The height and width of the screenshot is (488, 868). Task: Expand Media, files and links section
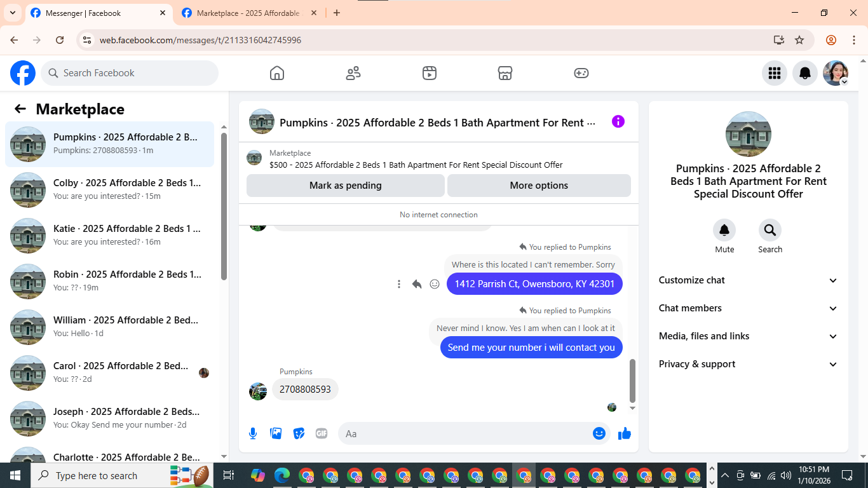(x=749, y=336)
